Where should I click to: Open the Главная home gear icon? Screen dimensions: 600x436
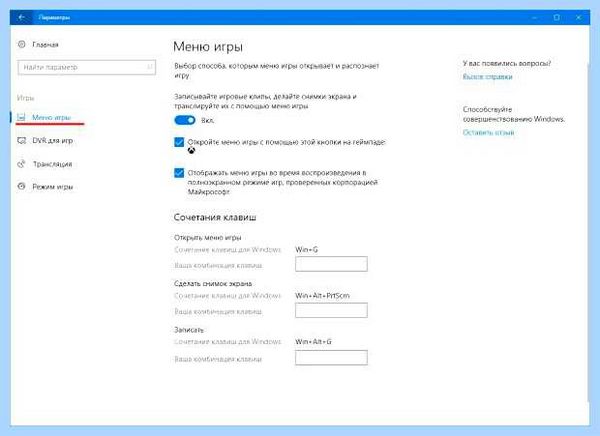22,44
